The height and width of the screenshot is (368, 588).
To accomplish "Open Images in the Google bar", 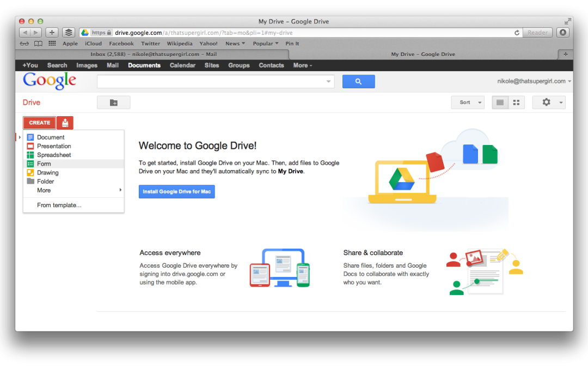I will click(x=87, y=65).
